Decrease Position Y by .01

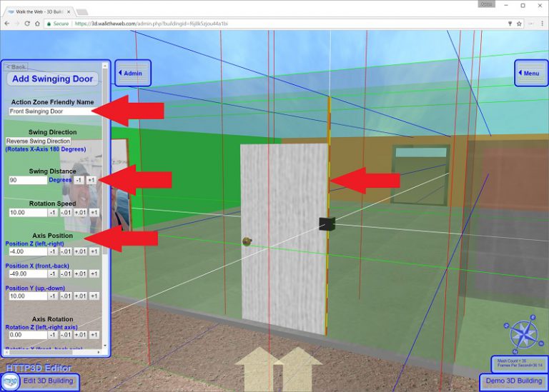pyautogui.click(x=66, y=296)
